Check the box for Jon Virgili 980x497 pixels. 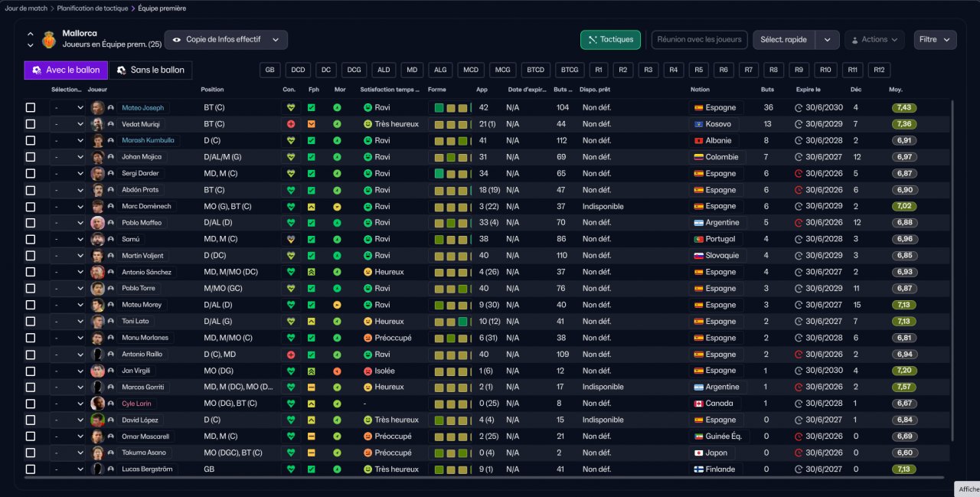(31, 371)
